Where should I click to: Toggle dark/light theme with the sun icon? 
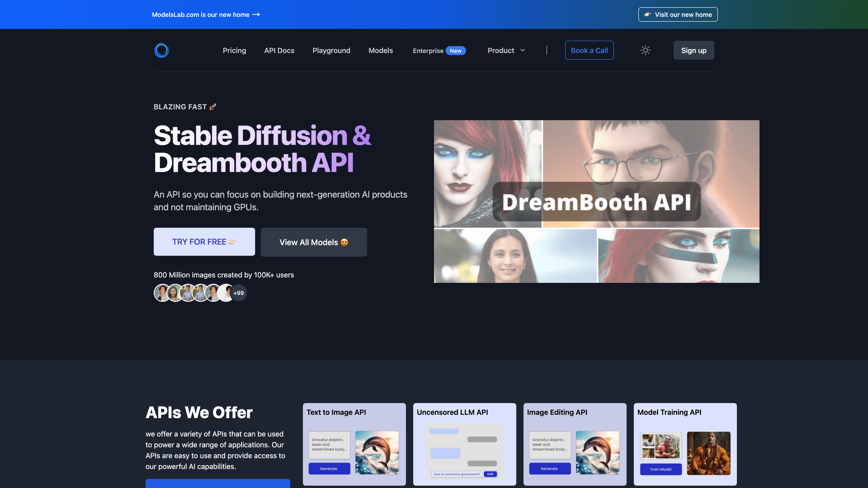[645, 50]
